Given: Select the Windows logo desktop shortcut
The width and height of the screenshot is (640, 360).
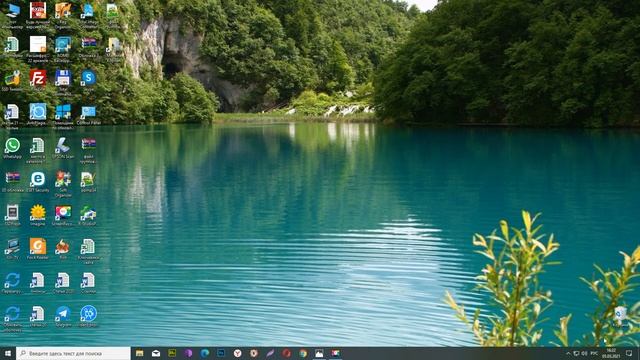Looking at the screenshot, I should coord(63,112).
